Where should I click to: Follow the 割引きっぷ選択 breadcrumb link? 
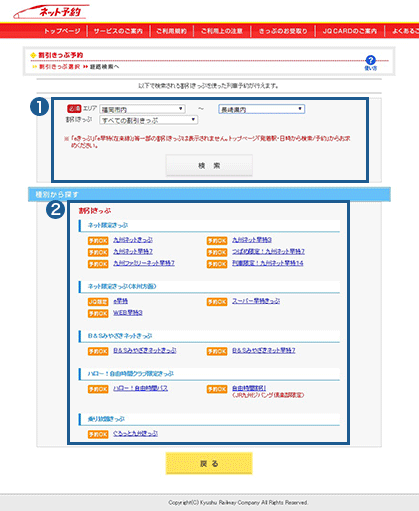tap(60, 67)
